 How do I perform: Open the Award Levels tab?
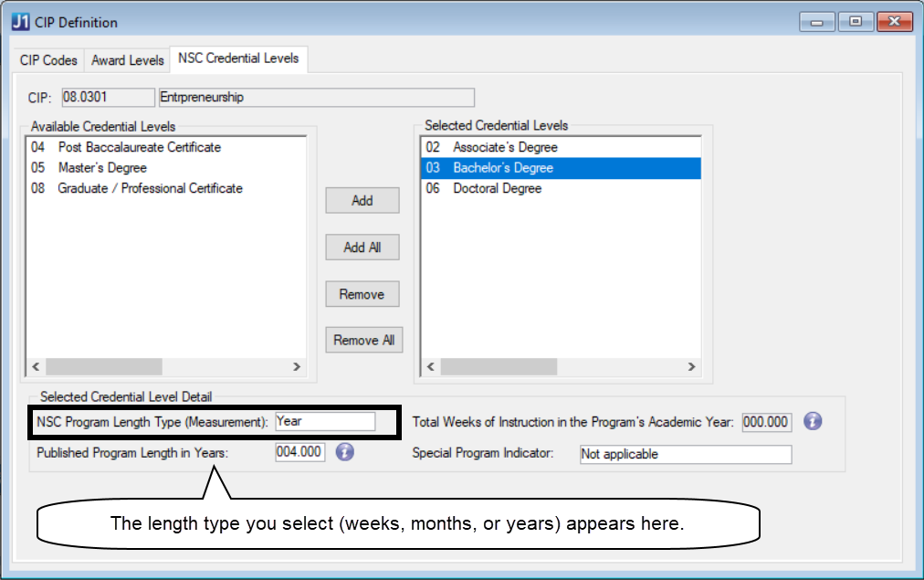pos(128,60)
